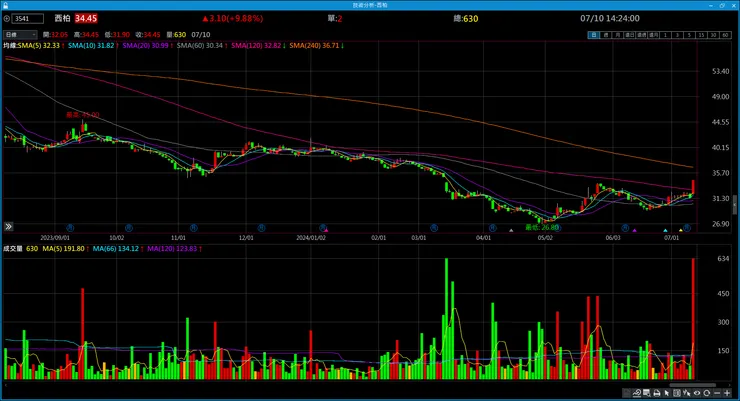Zoom out chart with the minus icon

coord(717,393)
